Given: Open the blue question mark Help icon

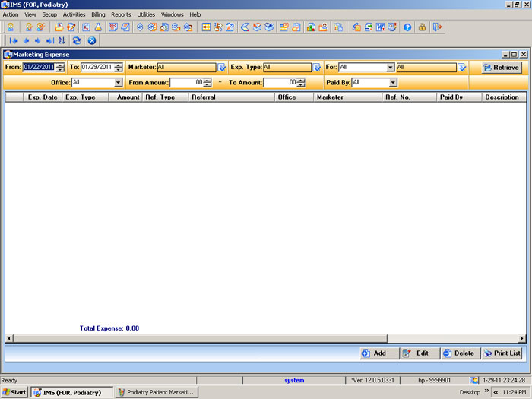Looking at the screenshot, I should click(407, 27).
